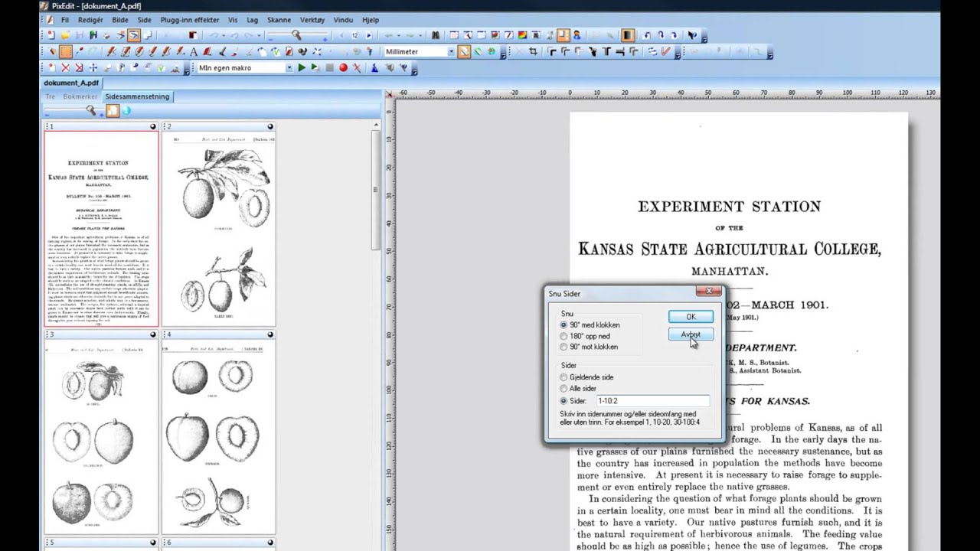Click the red record macro button
Viewport: 980px width, 551px height.
pos(343,67)
